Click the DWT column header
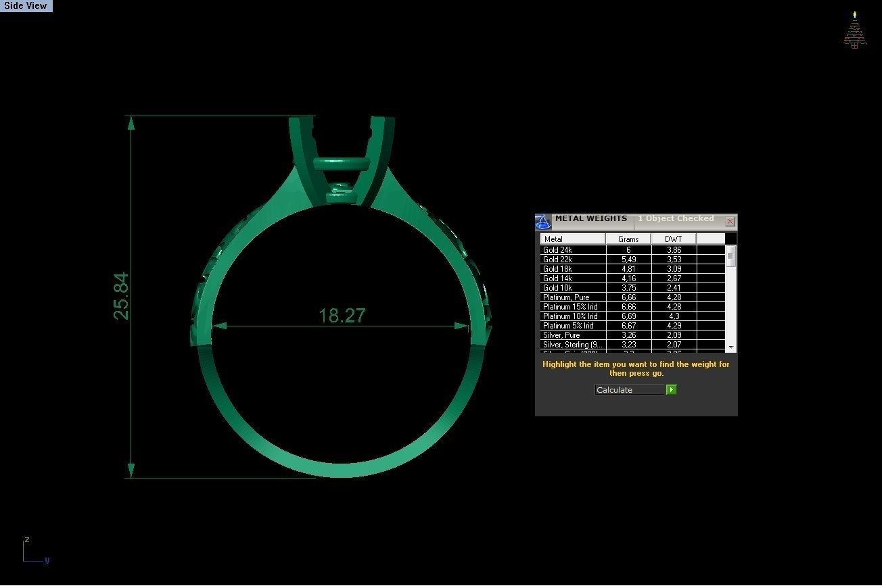886x588 pixels. click(x=674, y=239)
